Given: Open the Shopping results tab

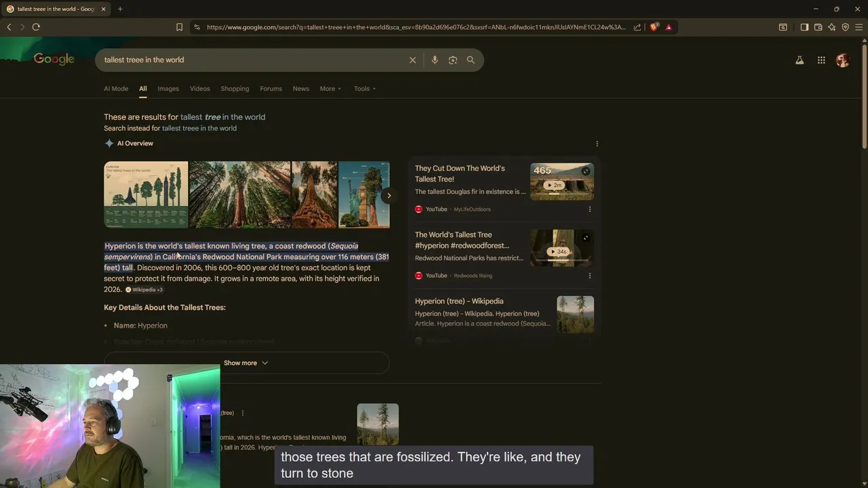Looking at the screenshot, I should click(235, 89).
